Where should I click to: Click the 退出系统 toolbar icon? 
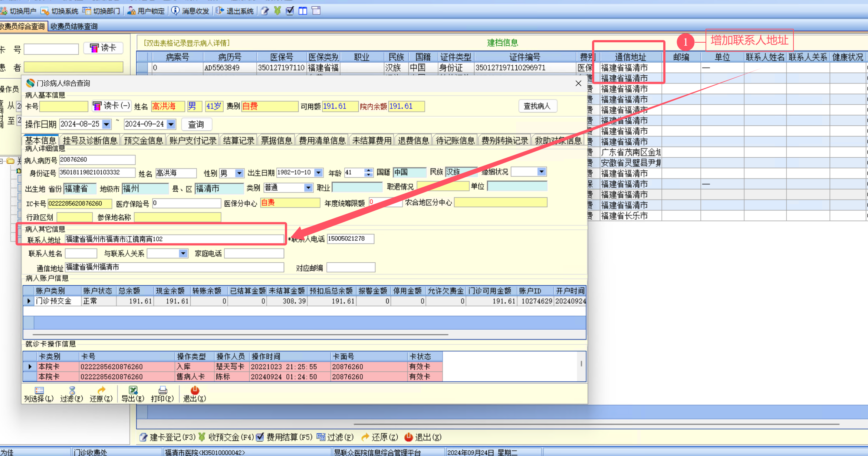[220, 11]
